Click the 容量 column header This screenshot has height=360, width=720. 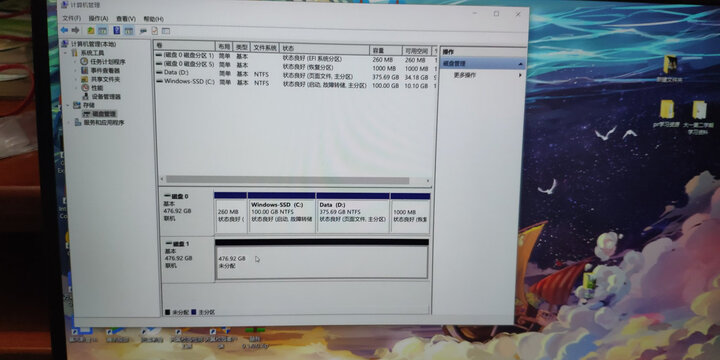[x=386, y=51]
